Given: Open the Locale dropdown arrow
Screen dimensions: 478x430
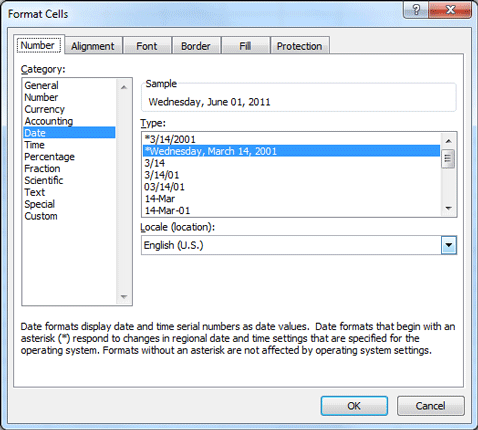Looking at the screenshot, I should (x=449, y=245).
